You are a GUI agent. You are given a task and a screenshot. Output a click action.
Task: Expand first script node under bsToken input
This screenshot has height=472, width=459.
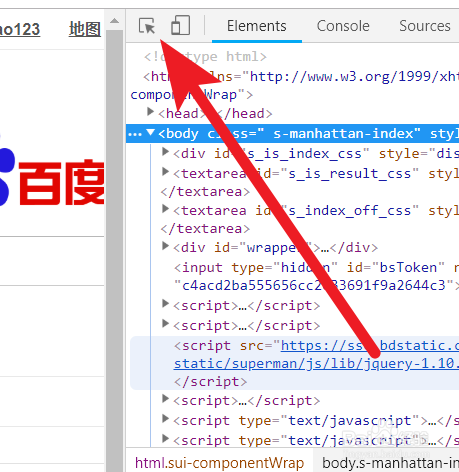point(165,304)
